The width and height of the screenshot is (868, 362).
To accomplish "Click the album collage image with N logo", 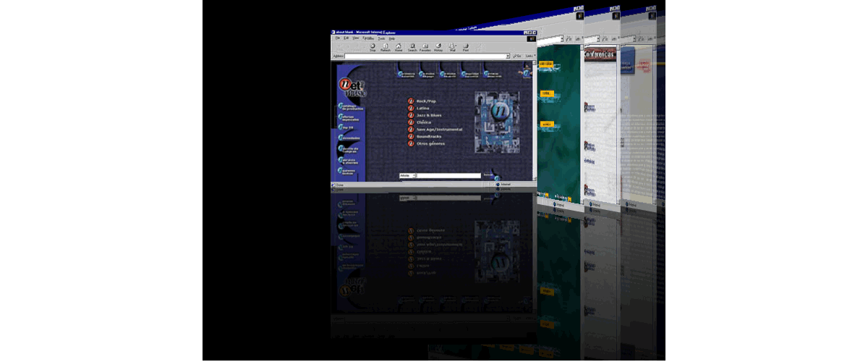I will point(496,122).
